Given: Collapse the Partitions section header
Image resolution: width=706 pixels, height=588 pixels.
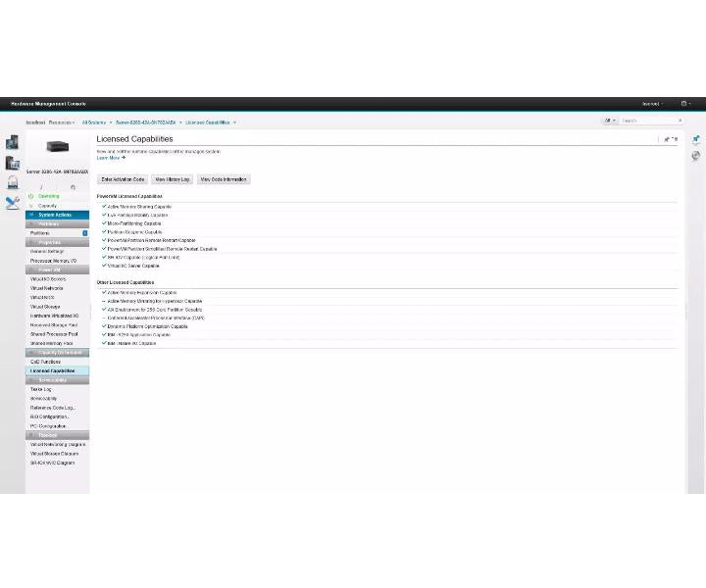Looking at the screenshot, I should pyautogui.click(x=57, y=224).
